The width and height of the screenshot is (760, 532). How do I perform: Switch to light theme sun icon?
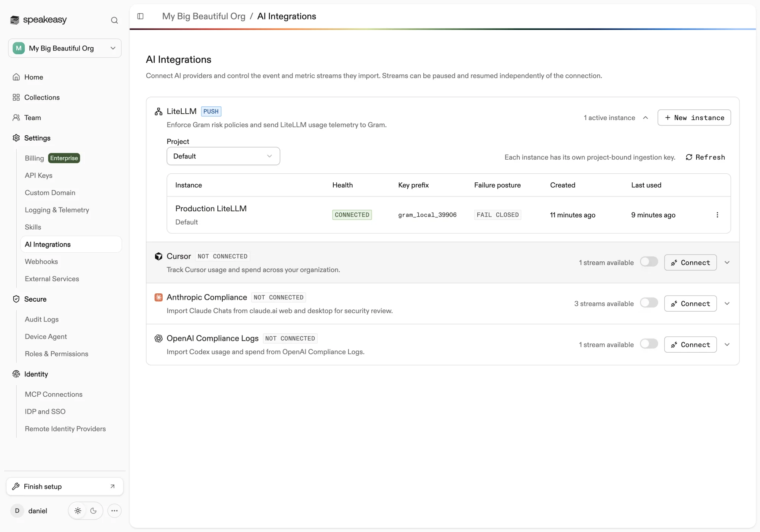(x=78, y=511)
